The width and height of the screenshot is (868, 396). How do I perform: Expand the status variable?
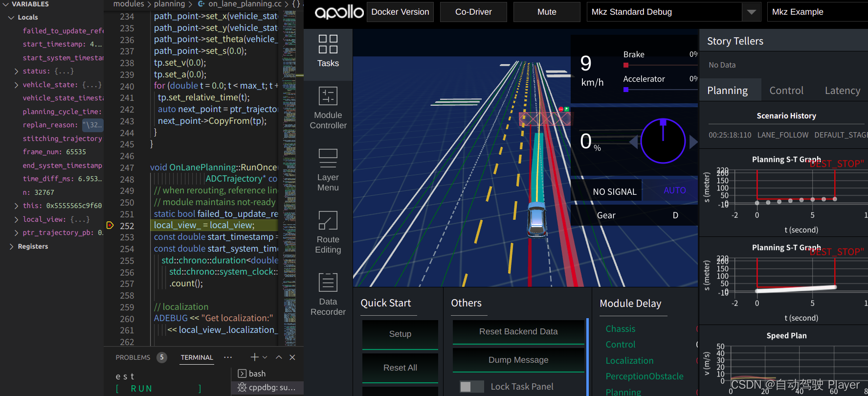click(17, 71)
